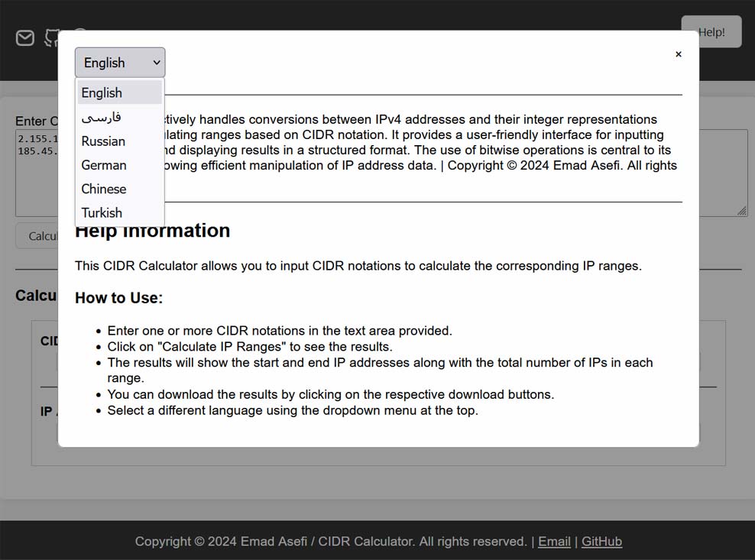Image resolution: width=755 pixels, height=560 pixels.
Task: Collapse the English language dropdown
Action: point(120,63)
